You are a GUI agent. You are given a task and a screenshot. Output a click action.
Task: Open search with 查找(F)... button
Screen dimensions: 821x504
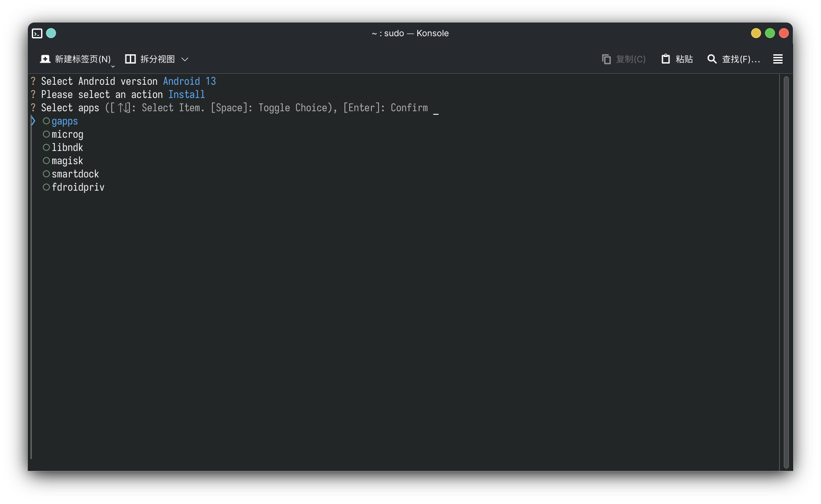[734, 59]
